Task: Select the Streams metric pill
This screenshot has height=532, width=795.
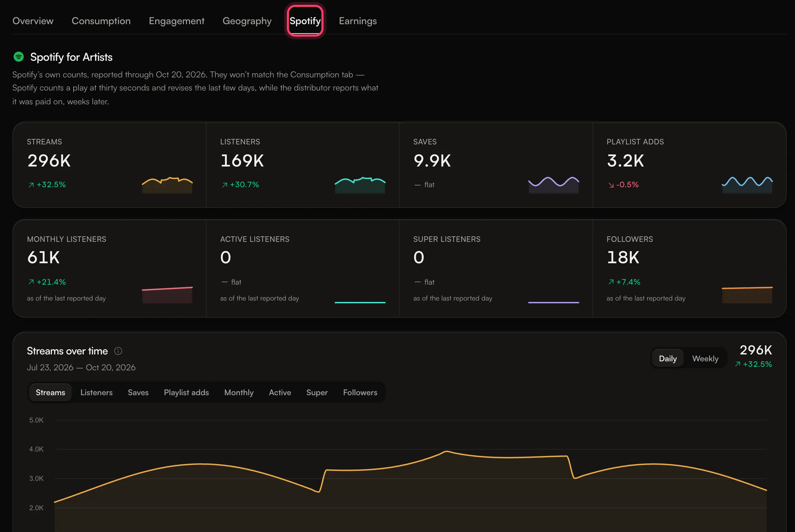Action: pyautogui.click(x=50, y=392)
